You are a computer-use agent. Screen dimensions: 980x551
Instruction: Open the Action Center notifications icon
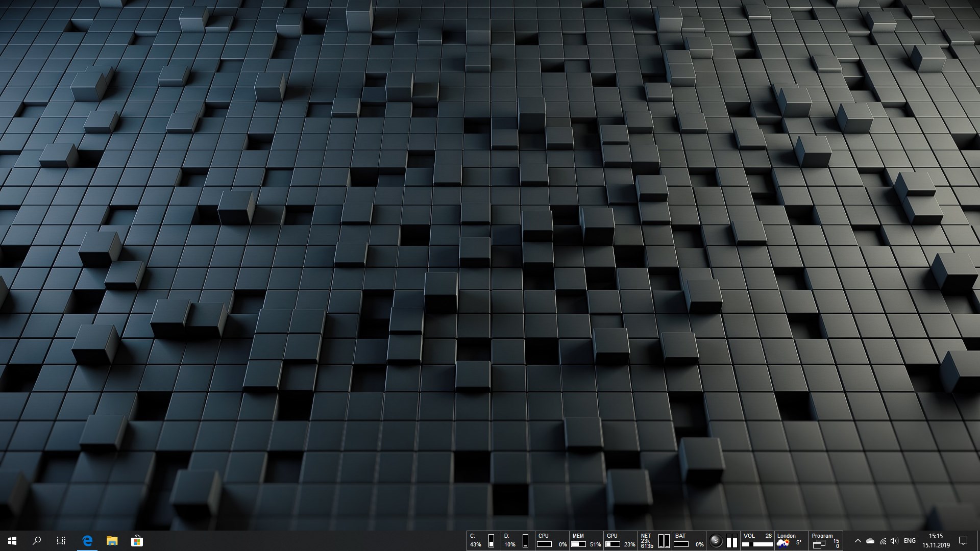pyautogui.click(x=963, y=541)
